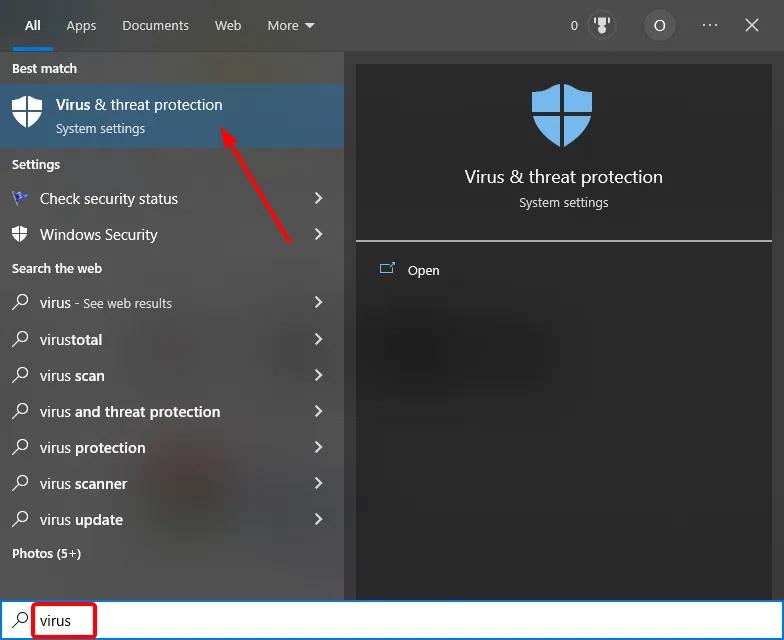This screenshot has width=784, height=640.
Task: Expand the 'virus scanner' suggestion arrow
Action: pyautogui.click(x=318, y=483)
